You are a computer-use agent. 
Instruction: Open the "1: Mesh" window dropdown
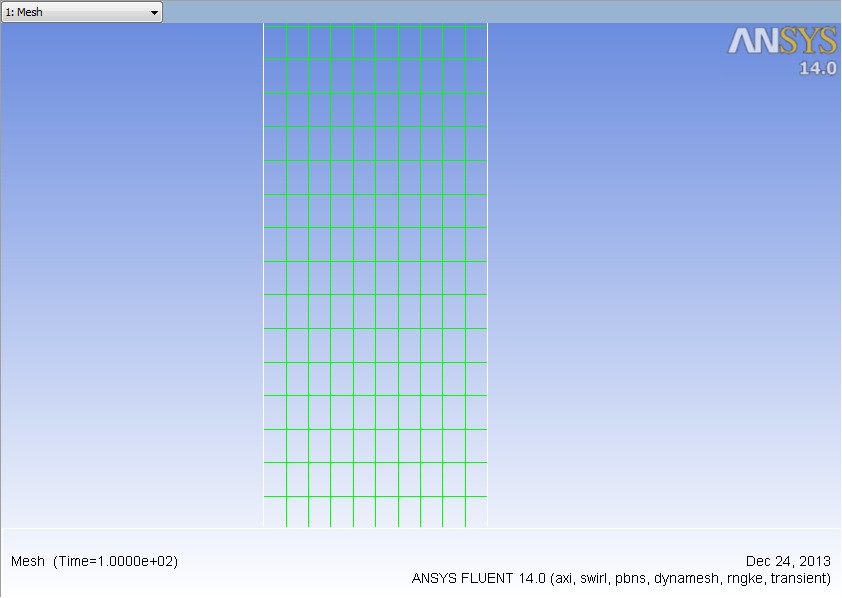80,12
